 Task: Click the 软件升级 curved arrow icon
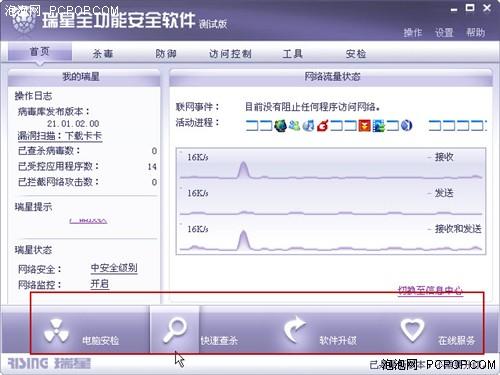(295, 330)
